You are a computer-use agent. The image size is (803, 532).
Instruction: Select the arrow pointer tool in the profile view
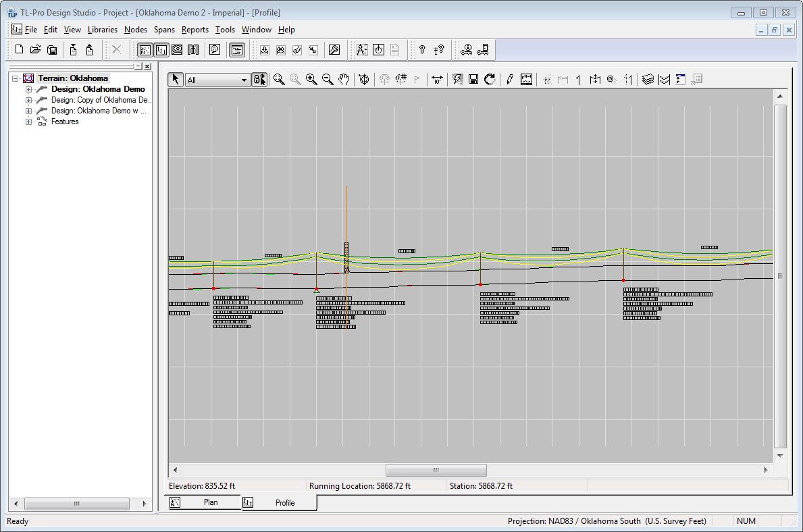[176, 79]
